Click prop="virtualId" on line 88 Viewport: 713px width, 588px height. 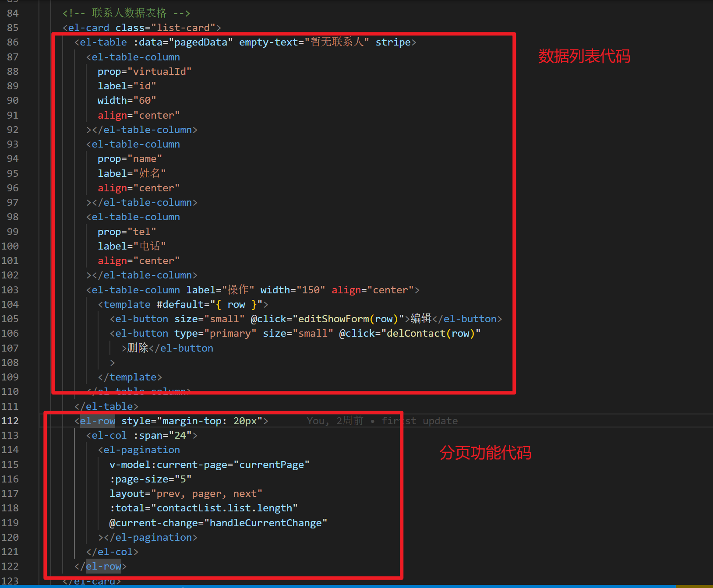pos(145,71)
